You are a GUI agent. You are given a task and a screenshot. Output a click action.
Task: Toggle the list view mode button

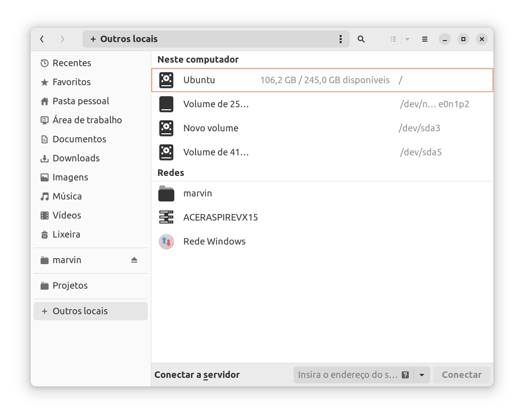coord(393,39)
